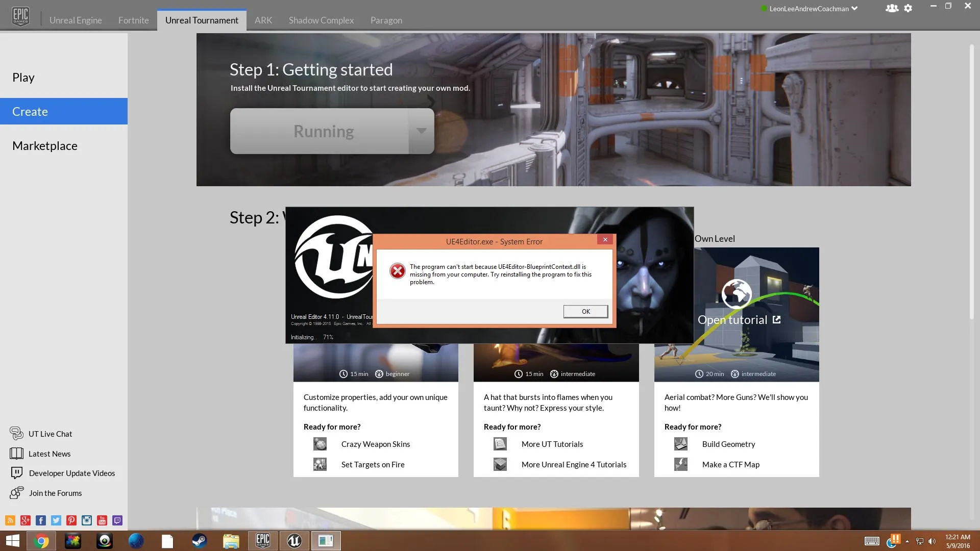
Task: Switch to the Unreal Engine tab
Action: point(76,20)
